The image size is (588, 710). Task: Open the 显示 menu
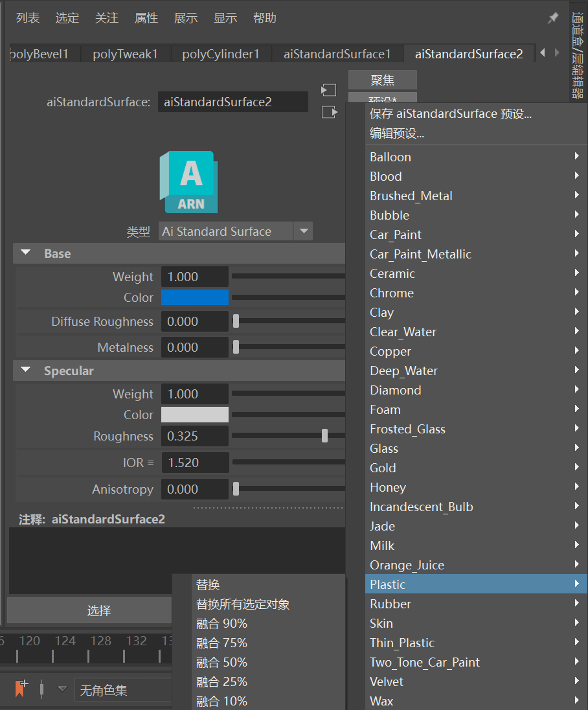[x=225, y=18]
